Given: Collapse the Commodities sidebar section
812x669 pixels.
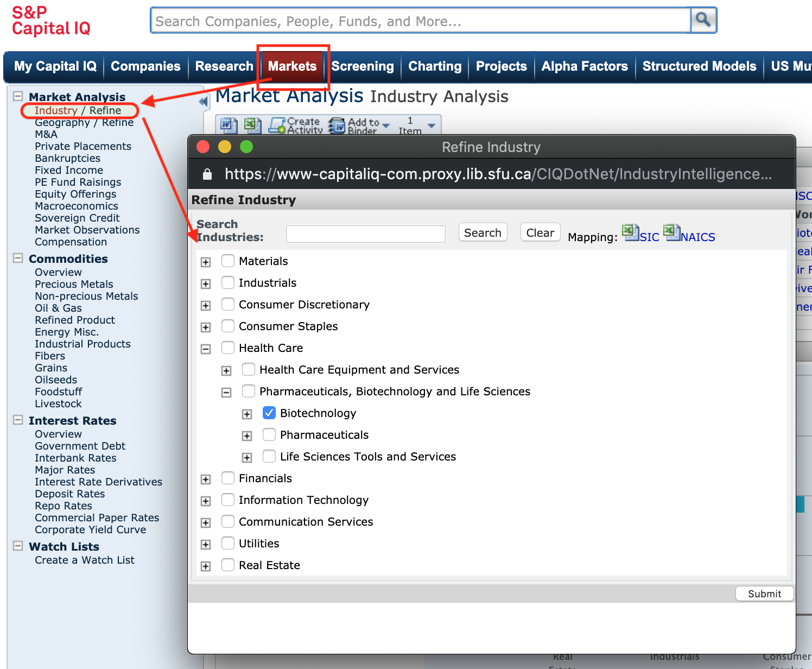Looking at the screenshot, I should 18,258.
